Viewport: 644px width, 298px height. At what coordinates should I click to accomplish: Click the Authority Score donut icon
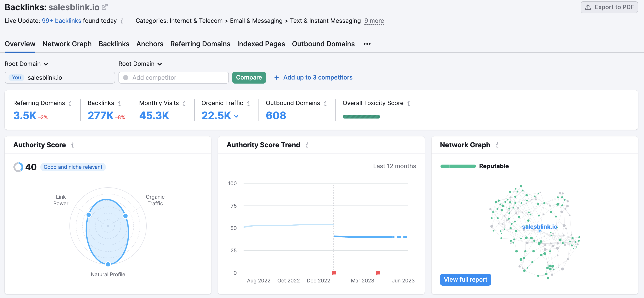[x=18, y=167]
